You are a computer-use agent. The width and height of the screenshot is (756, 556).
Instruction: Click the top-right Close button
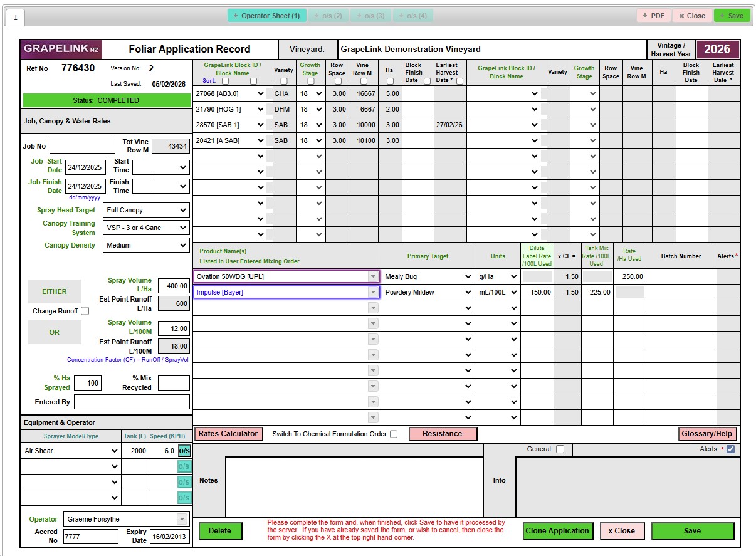pos(691,16)
